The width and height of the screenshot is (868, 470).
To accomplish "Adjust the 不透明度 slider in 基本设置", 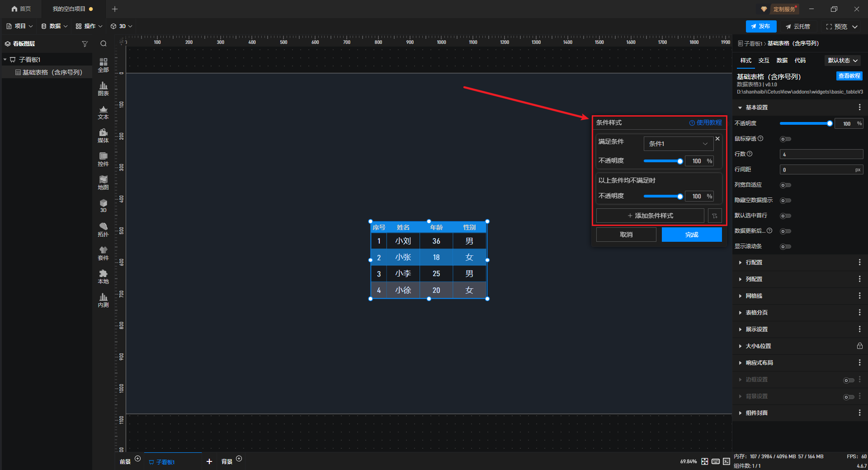I will point(805,123).
